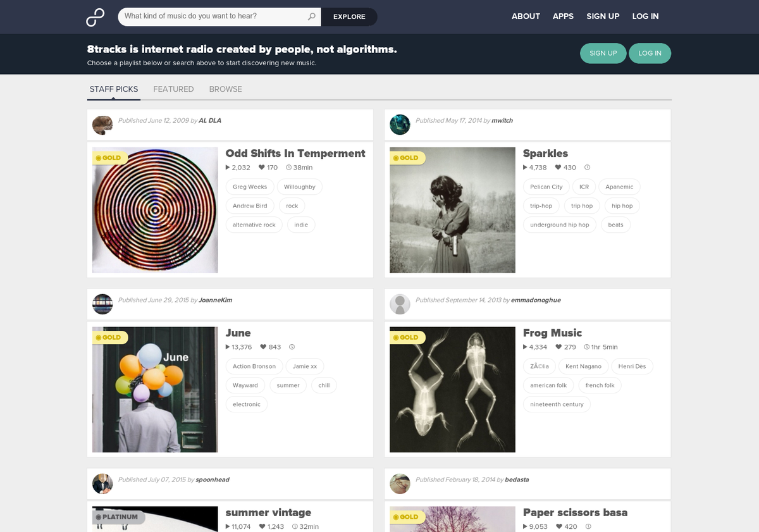Click the GOLD badge on the June cover

coord(109,337)
